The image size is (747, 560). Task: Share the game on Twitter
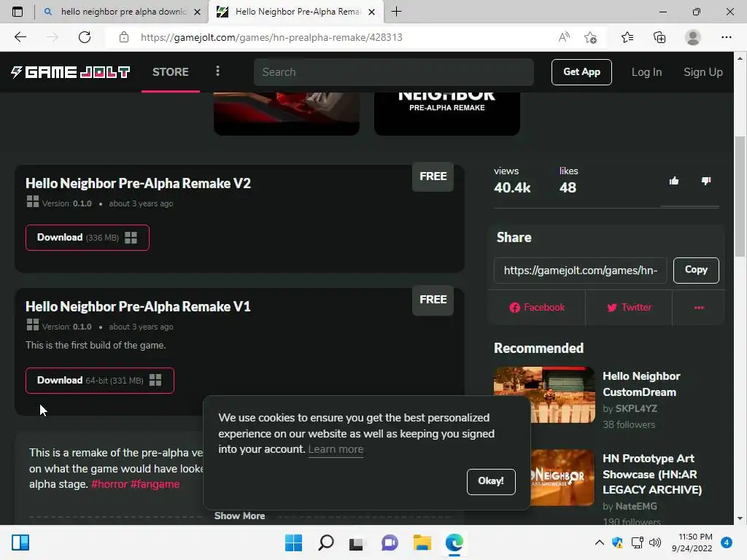[x=629, y=308]
